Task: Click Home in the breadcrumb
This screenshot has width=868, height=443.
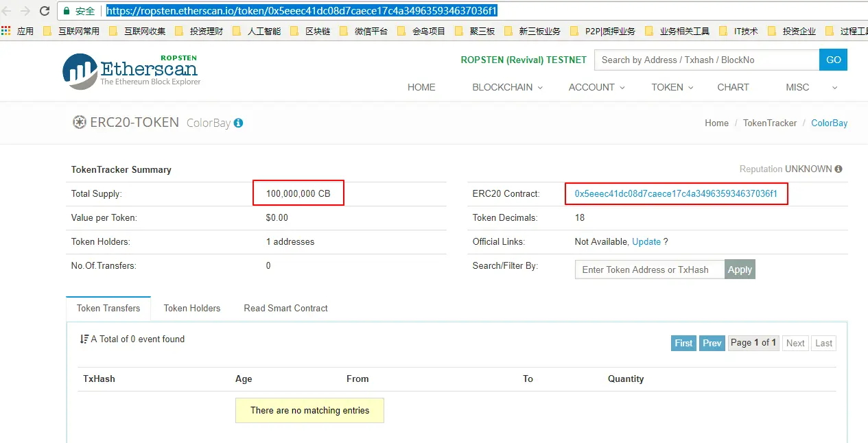Action: click(716, 123)
